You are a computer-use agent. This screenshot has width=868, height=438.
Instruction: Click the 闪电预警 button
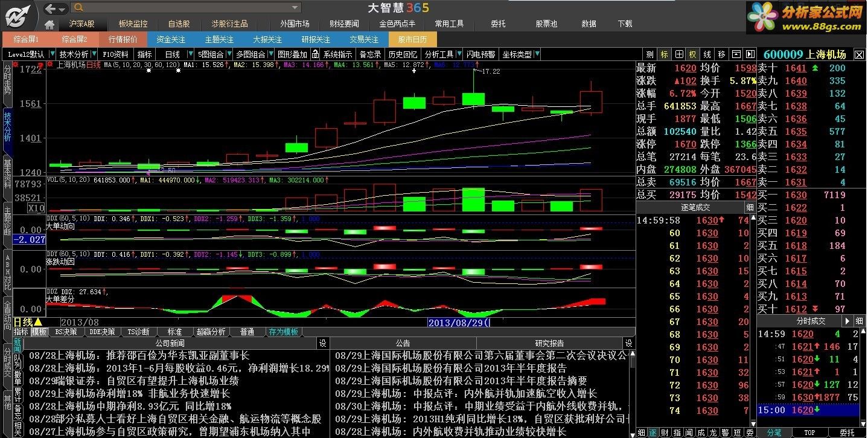click(480, 54)
